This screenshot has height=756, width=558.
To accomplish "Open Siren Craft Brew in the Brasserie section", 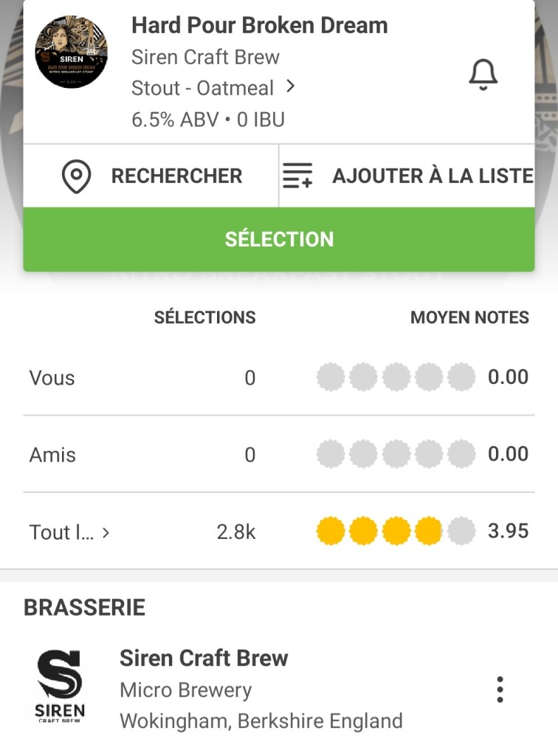I will [x=204, y=658].
